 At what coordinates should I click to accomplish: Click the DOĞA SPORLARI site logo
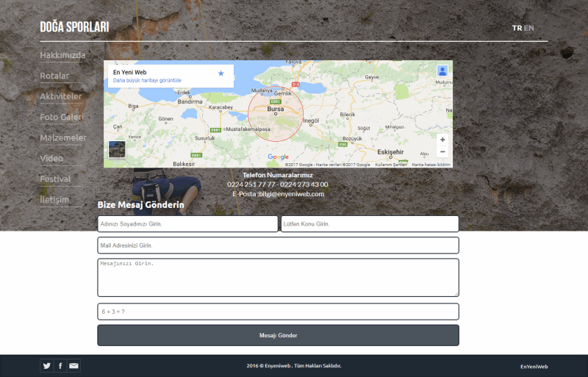click(x=75, y=27)
